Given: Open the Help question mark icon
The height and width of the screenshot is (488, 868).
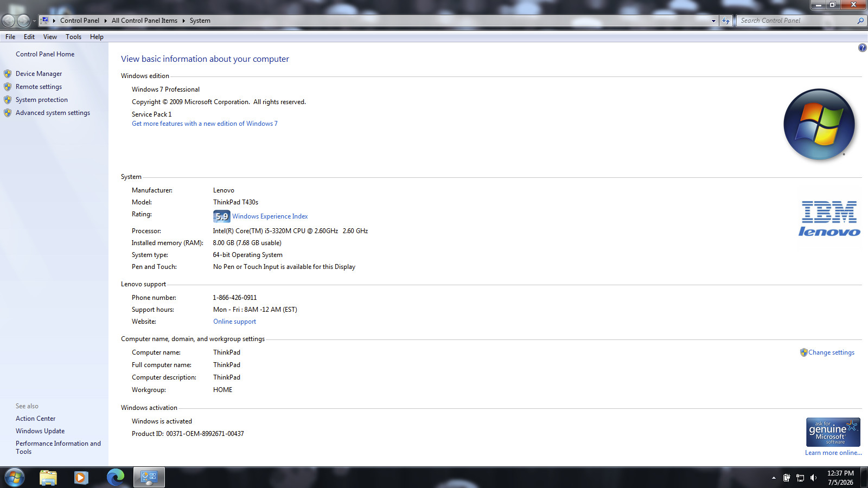Looking at the screenshot, I should pos(862,48).
